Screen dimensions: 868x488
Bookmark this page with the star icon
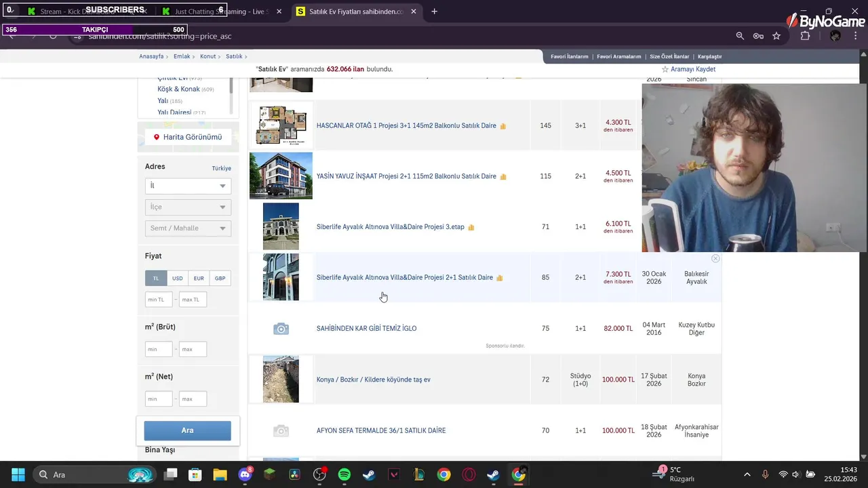point(776,36)
